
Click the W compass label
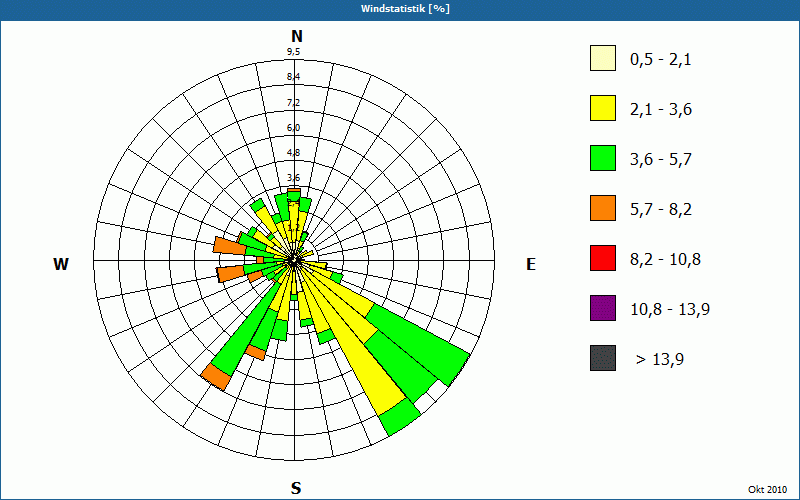[x=61, y=264]
